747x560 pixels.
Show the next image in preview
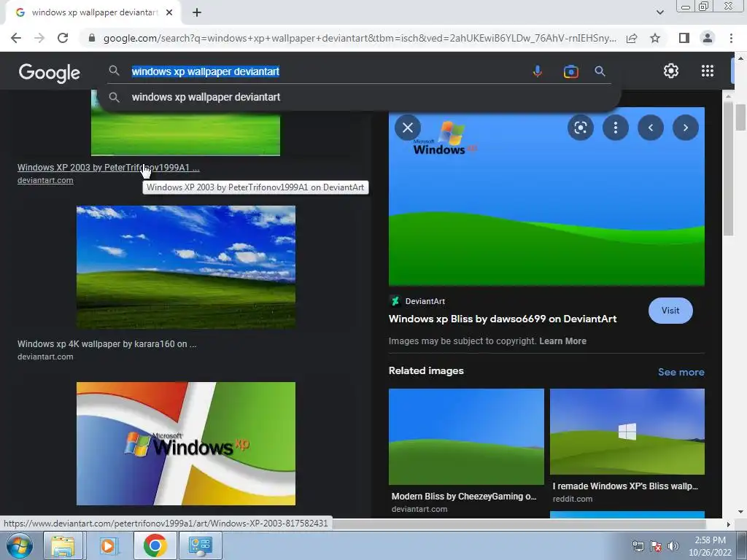pyautogui.click(x=686, y=128)
